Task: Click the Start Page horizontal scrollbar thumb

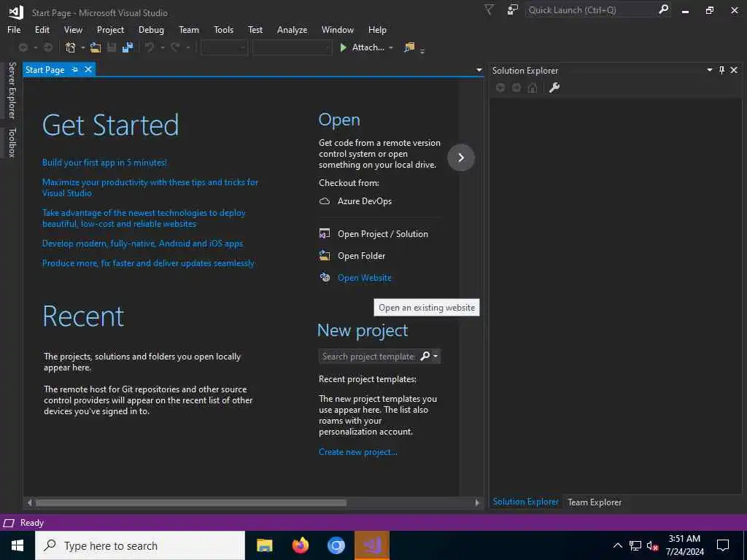Action: click(x=191, y=502)
